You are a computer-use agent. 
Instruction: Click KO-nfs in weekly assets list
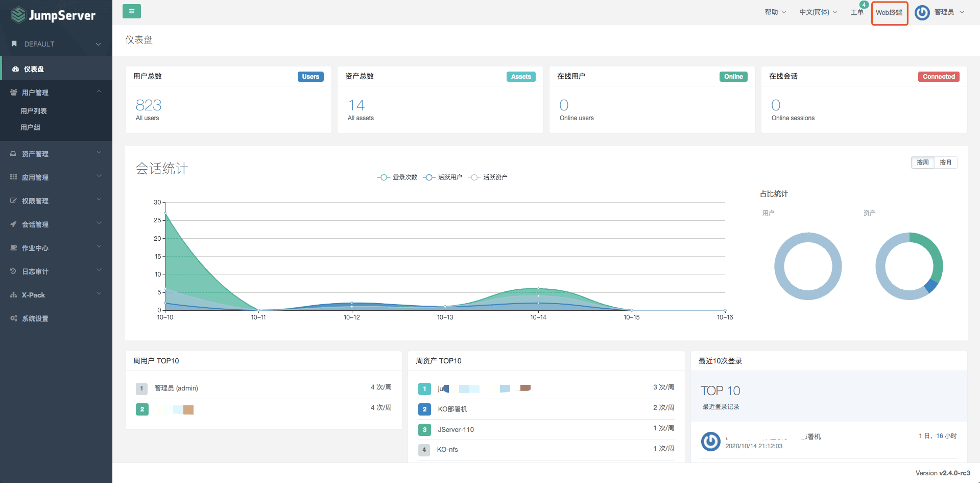point(447,450)
